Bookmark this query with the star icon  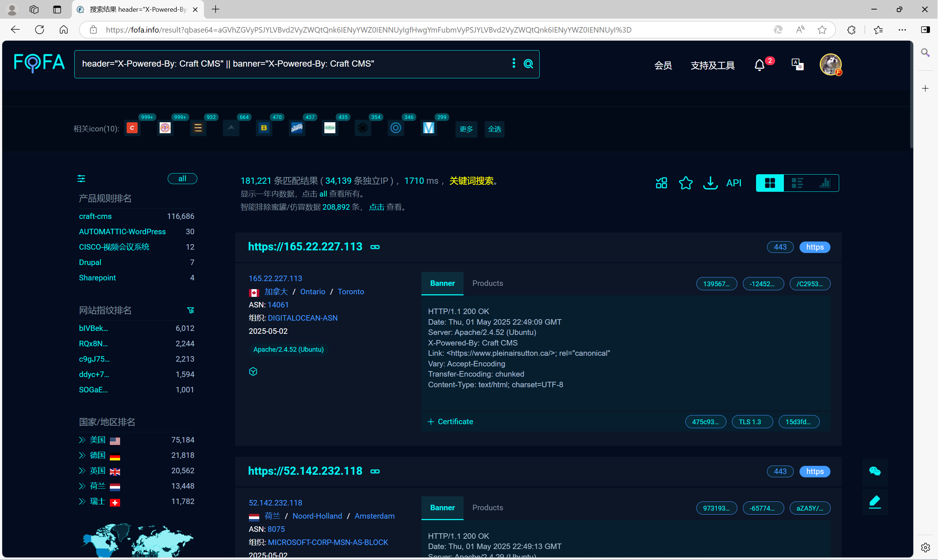pyautogui.click(x=686, y=183)
